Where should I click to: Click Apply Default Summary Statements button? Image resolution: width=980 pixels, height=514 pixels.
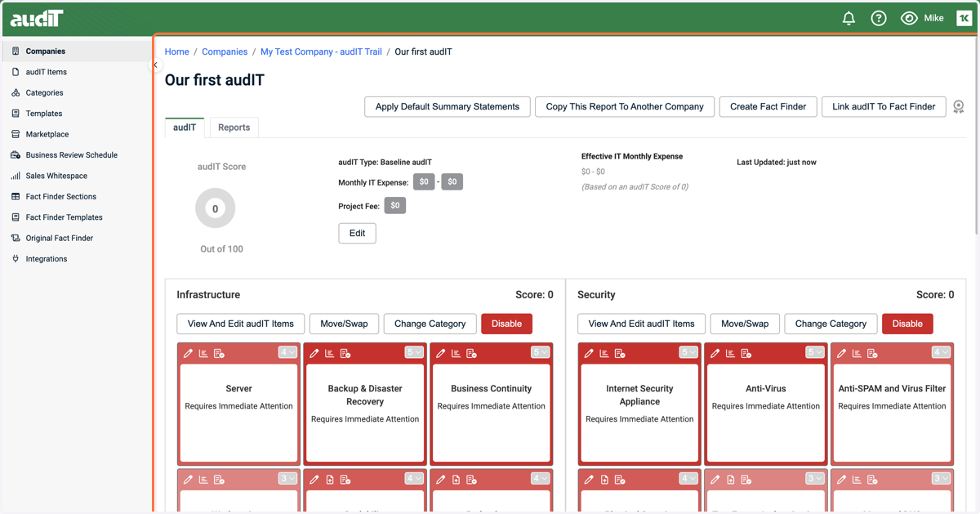pyautogui.click(x=447, y=106)
